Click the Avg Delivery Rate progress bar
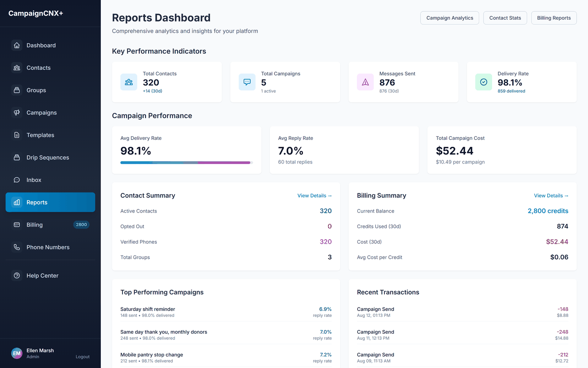 [187, 163]
